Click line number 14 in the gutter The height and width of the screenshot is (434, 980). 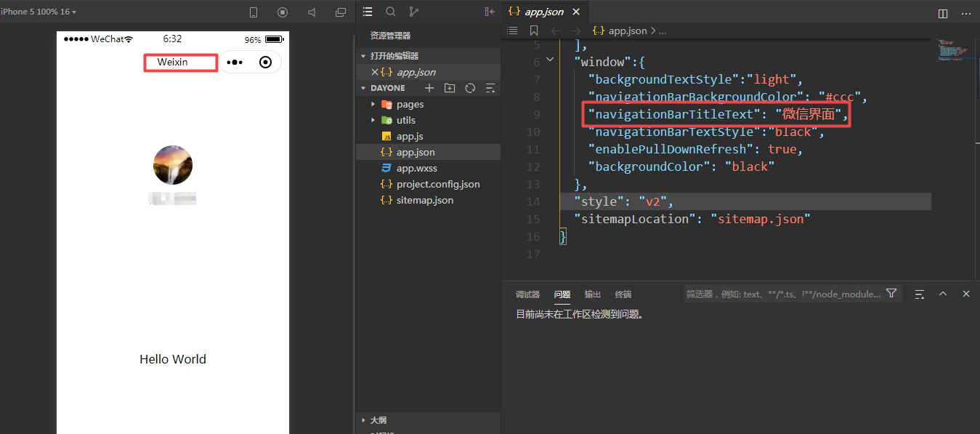pos(533,201)
